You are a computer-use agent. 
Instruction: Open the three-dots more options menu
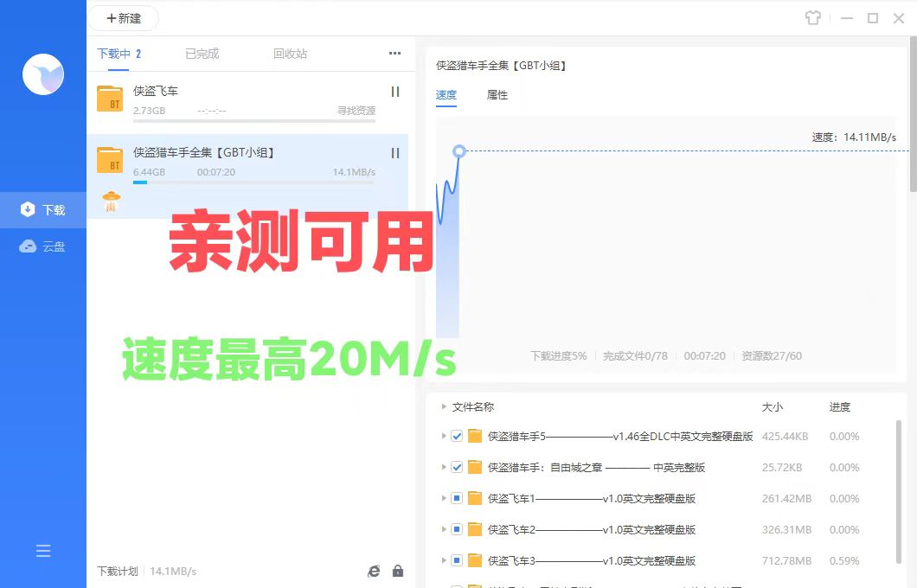[394, 54]
